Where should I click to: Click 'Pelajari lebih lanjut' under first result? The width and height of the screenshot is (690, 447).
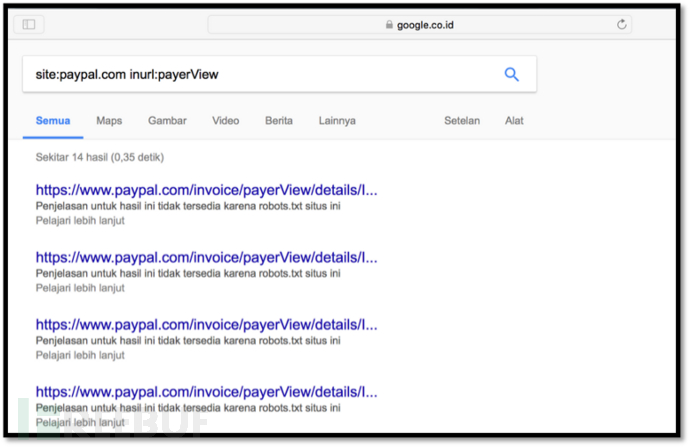[x=80, y=220]
